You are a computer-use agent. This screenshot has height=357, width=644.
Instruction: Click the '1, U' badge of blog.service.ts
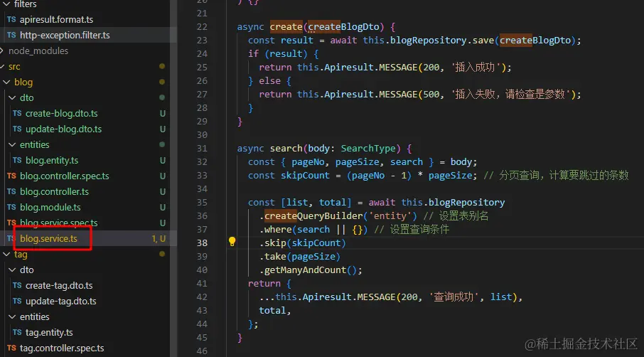coord(159,239)
